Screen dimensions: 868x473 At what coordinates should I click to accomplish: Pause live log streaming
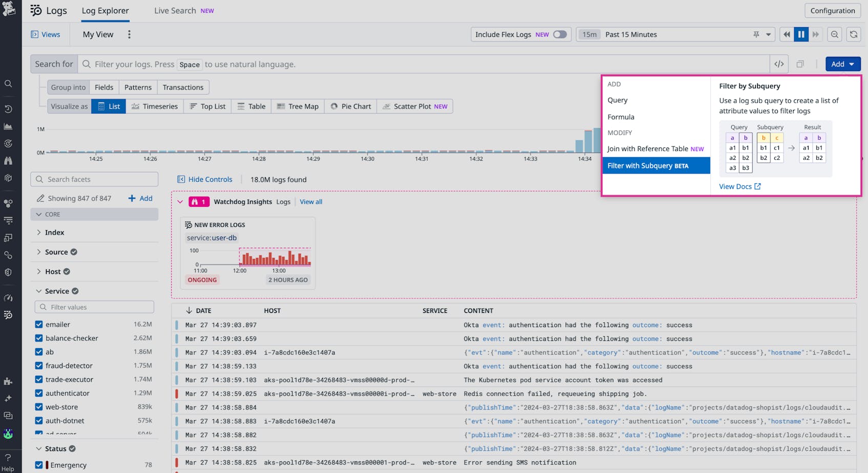tap(801, 34)
